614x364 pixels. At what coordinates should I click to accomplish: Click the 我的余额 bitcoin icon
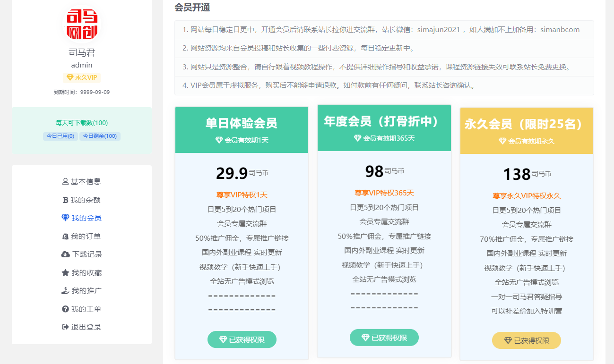click(65, 200)
